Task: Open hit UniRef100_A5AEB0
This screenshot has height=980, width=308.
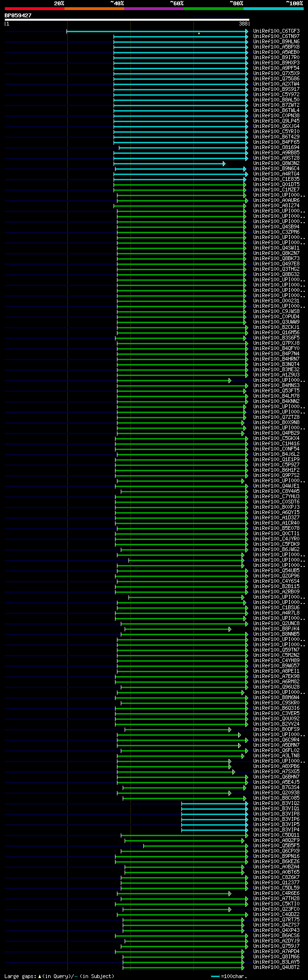Action: coord(276,52)
